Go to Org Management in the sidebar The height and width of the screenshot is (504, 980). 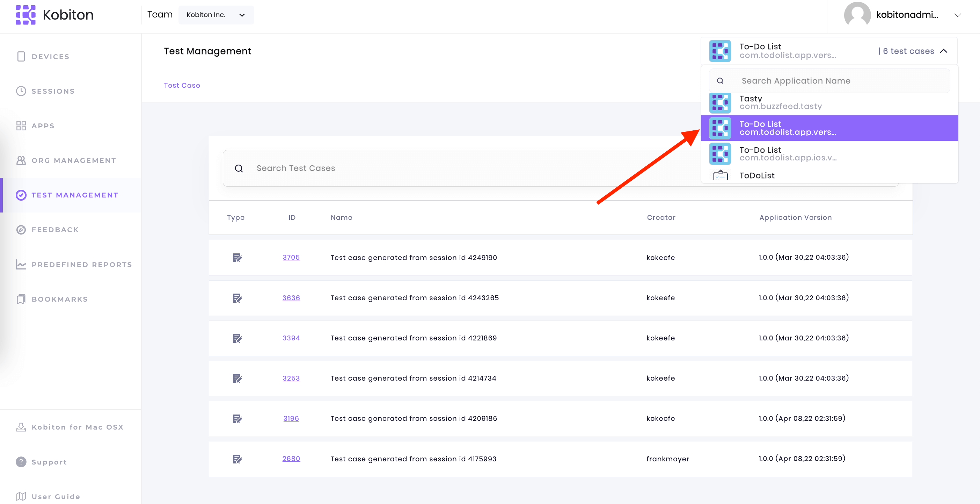point(74,160)
